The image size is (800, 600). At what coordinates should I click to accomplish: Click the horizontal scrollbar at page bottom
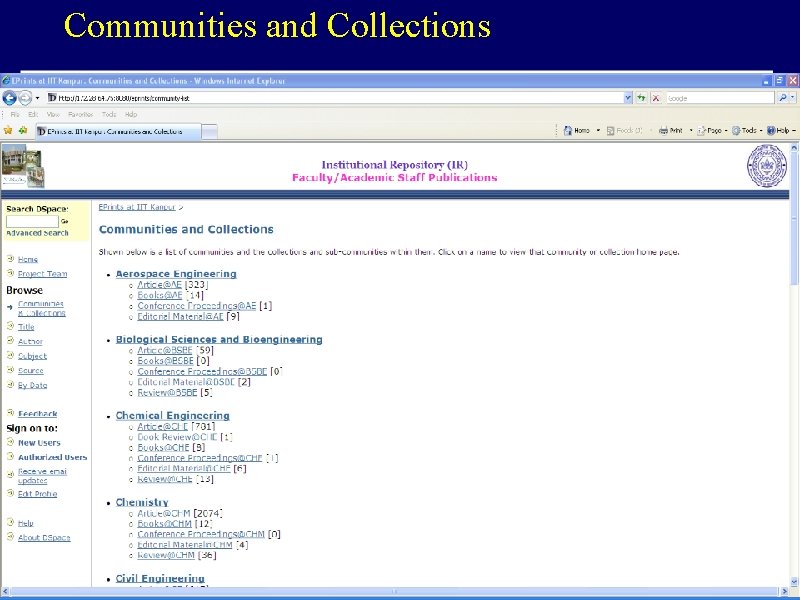point(395,591)
